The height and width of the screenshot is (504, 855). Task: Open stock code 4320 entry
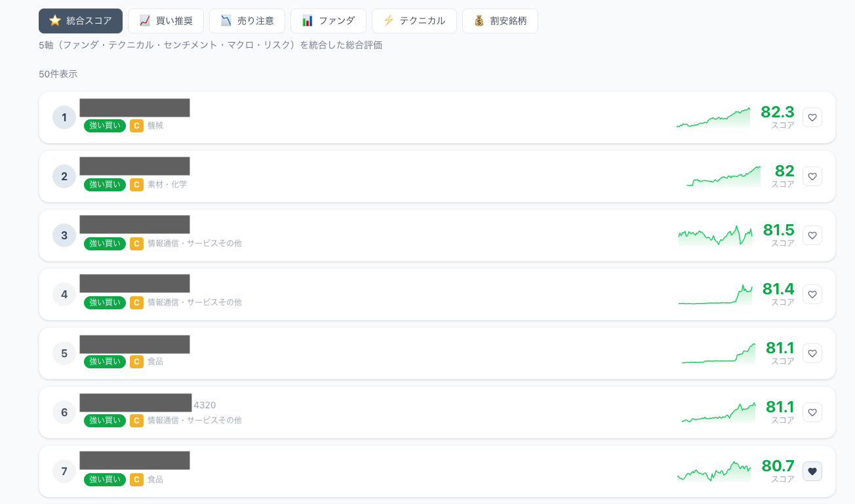[x=205, y=405]
